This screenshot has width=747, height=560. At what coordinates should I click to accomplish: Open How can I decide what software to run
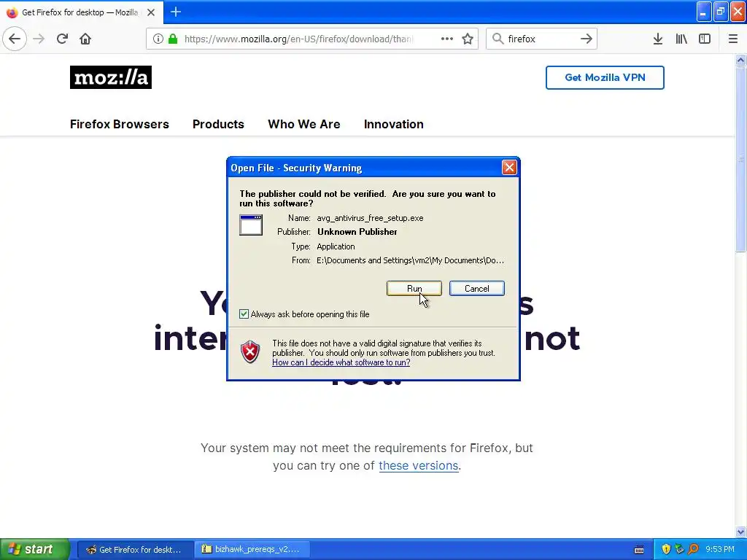point(341,362)
